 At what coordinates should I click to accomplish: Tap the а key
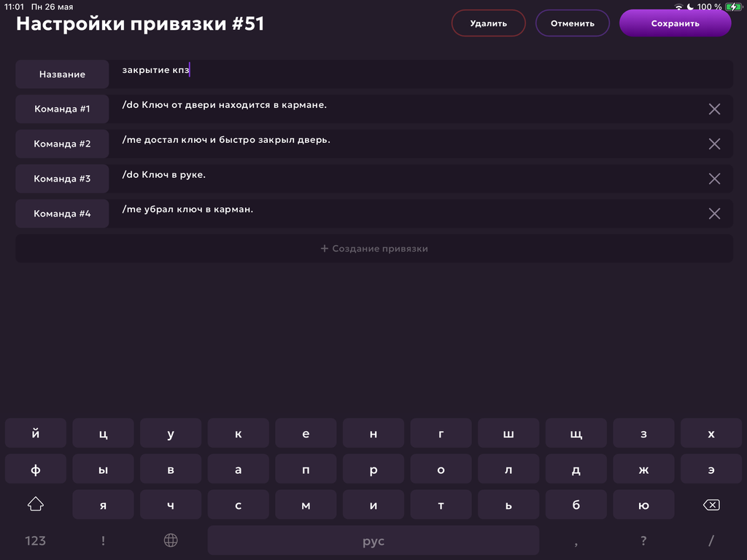click(x=239, y=469)
